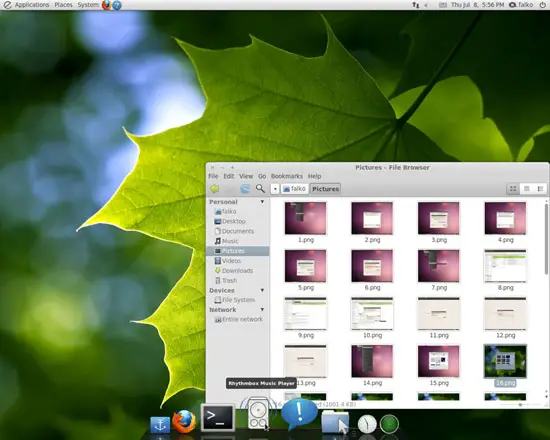Collapse the Network sidebar section

pos(262,309)
